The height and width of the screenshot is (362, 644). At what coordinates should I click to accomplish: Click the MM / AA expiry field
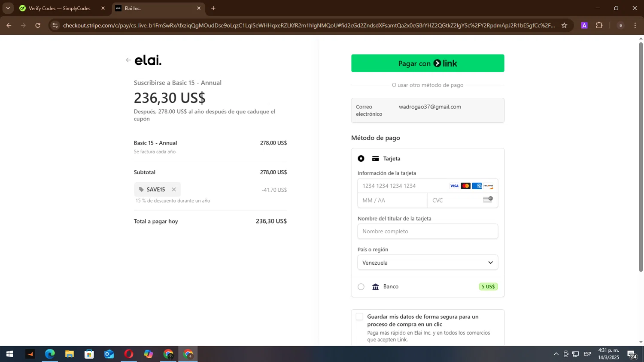(x=392, y=200)
